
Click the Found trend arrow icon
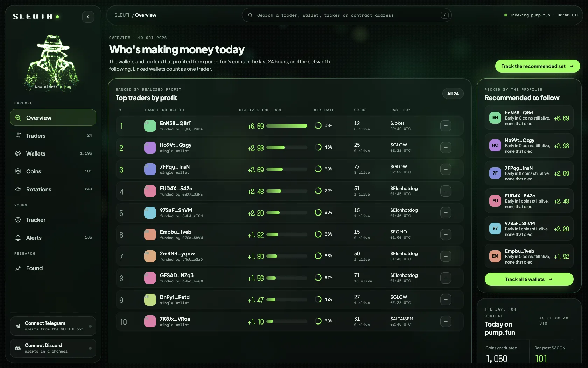click(x=18, y=268)
